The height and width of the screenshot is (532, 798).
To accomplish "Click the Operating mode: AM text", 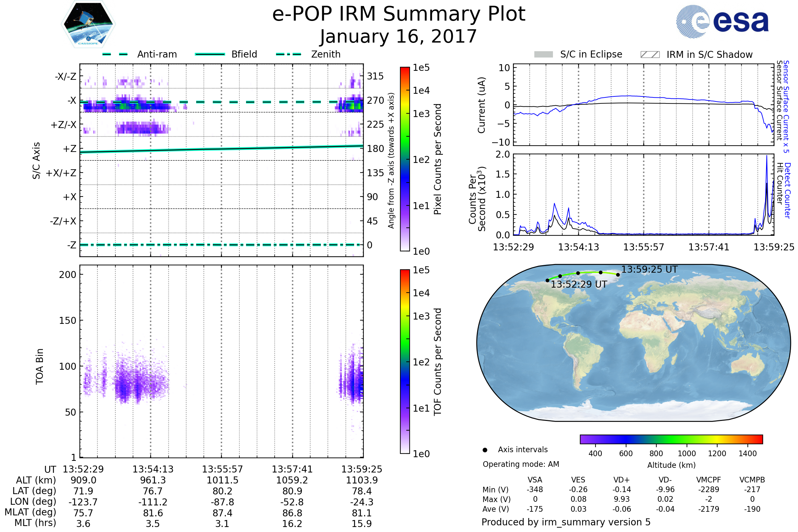I will pos(521,464).
